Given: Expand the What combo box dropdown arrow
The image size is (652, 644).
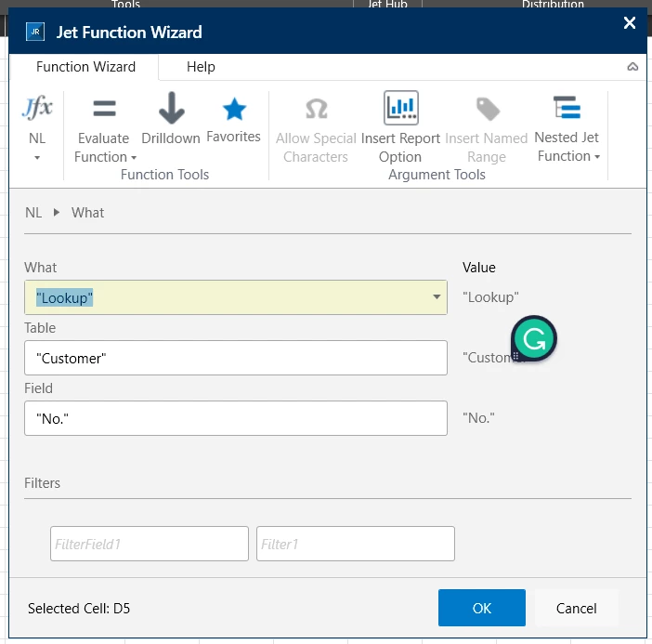Looking at the screenshot, I should [x=437, y=297].
